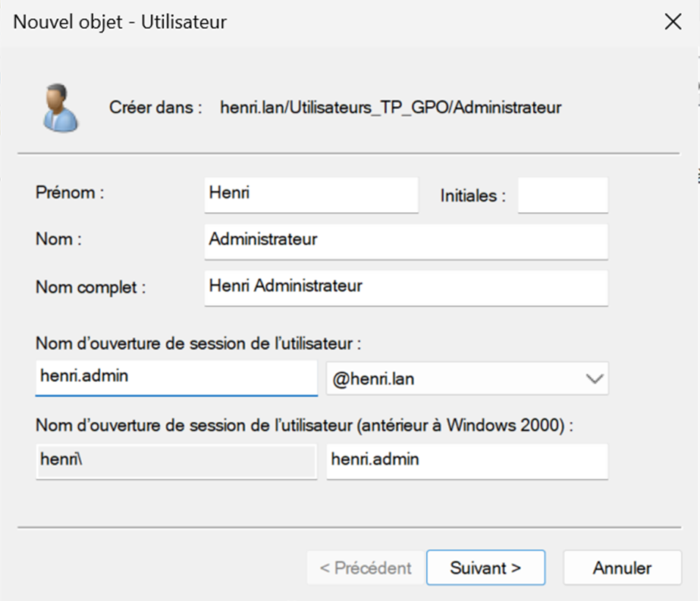Click the pre-Windows 2000 logon name field

(x=467, y=462)
